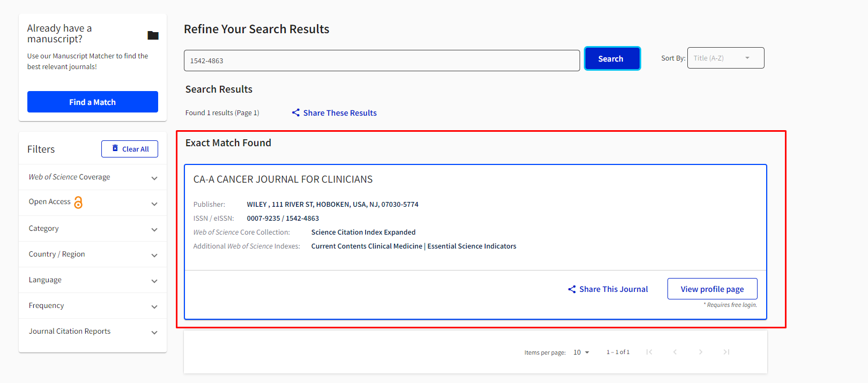Expand Journal Citation Reports filter

coord(93,332)
